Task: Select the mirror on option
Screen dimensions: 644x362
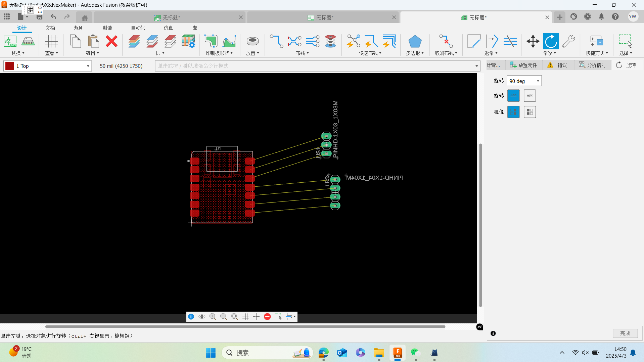Action: pyautogui.click(x=530, y=112)
